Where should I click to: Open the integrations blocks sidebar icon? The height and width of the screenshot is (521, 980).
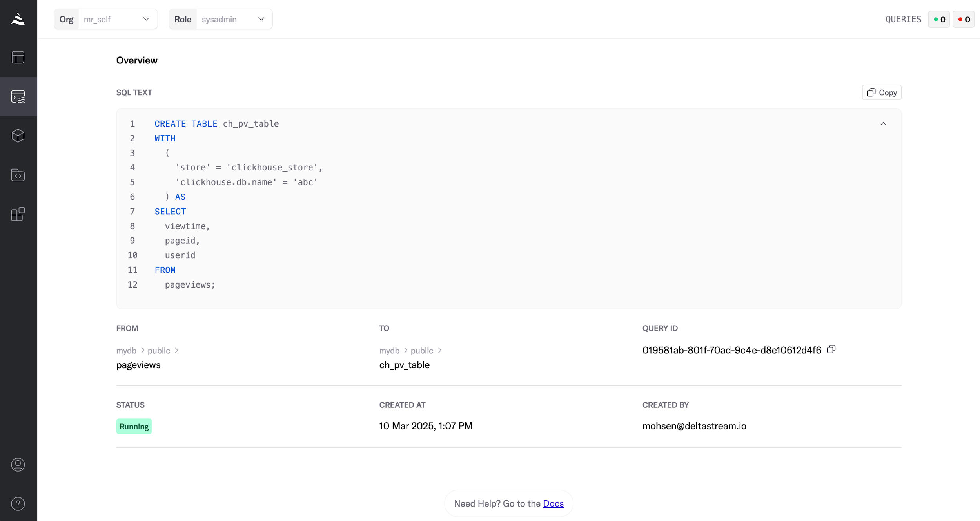pos(18,214)
